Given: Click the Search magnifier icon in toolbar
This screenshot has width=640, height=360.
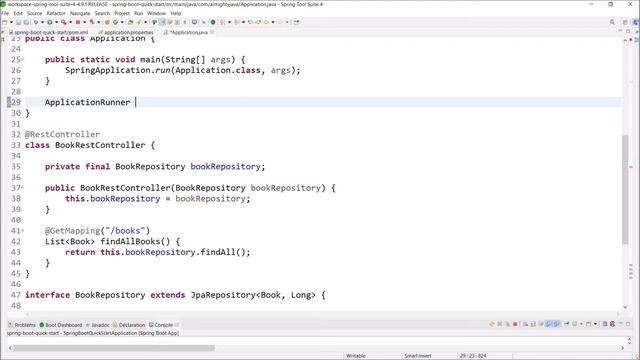Looking at the screenshot, I should [612, 22].
